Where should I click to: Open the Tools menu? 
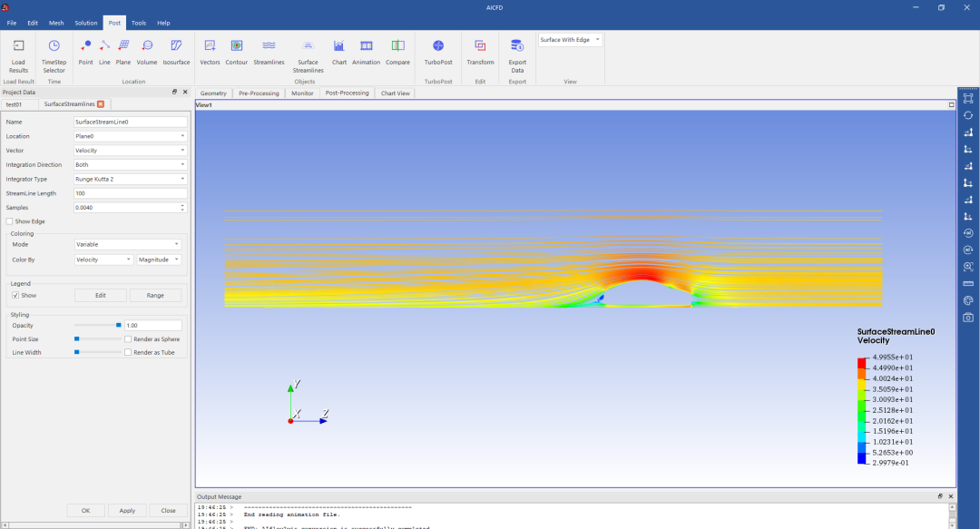click(x=139, y=23)
